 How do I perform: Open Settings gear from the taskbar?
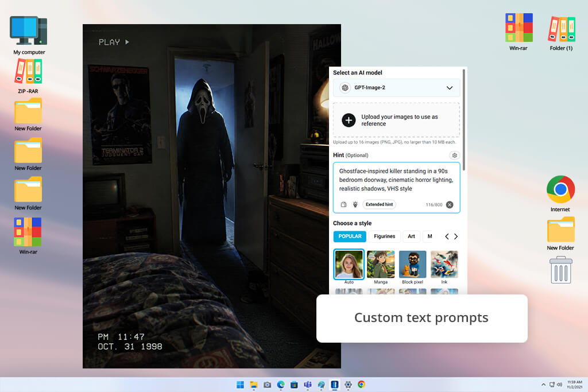(x=348, y=385)
